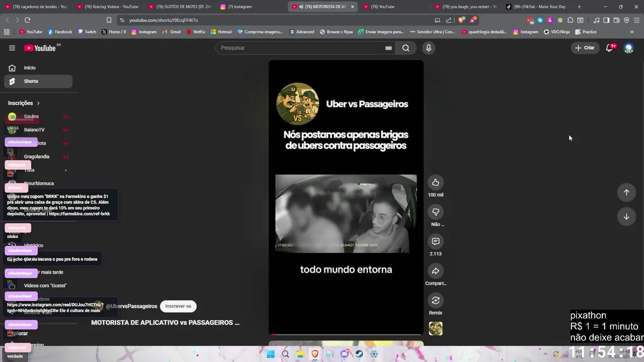The image size is (644, 362).
Task: Open the music note playlist icon
Action: [x=596, y=20]
